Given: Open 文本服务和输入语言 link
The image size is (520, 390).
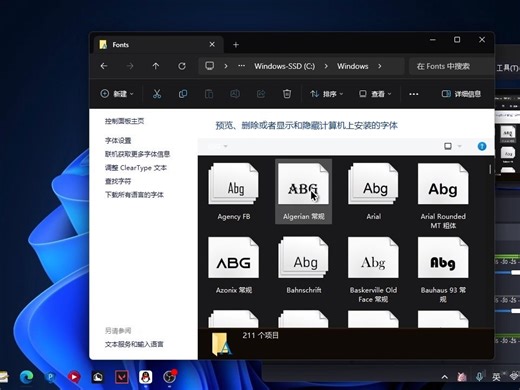Looking at the screenshot, I should (x=134, y=344).
